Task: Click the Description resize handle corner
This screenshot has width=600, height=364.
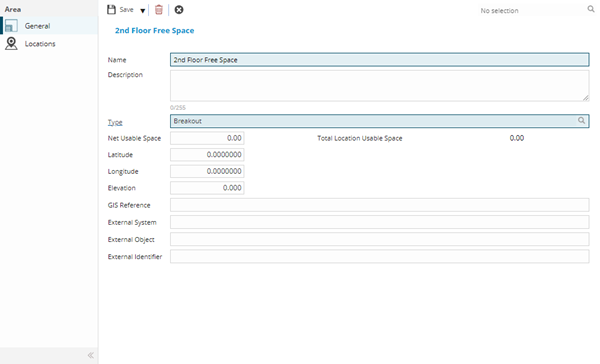Action: coord(586,98)
